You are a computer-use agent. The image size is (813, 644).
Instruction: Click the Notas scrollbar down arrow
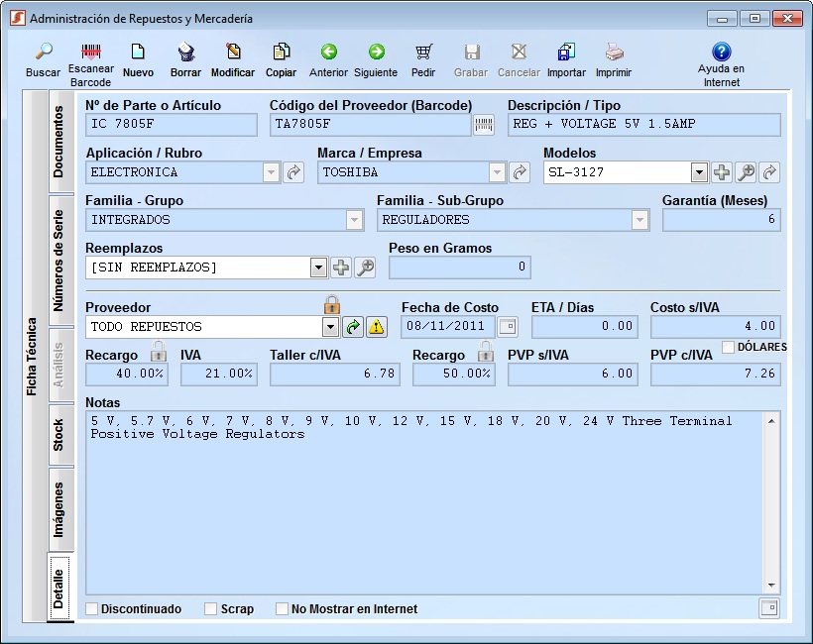click(771, 585)
